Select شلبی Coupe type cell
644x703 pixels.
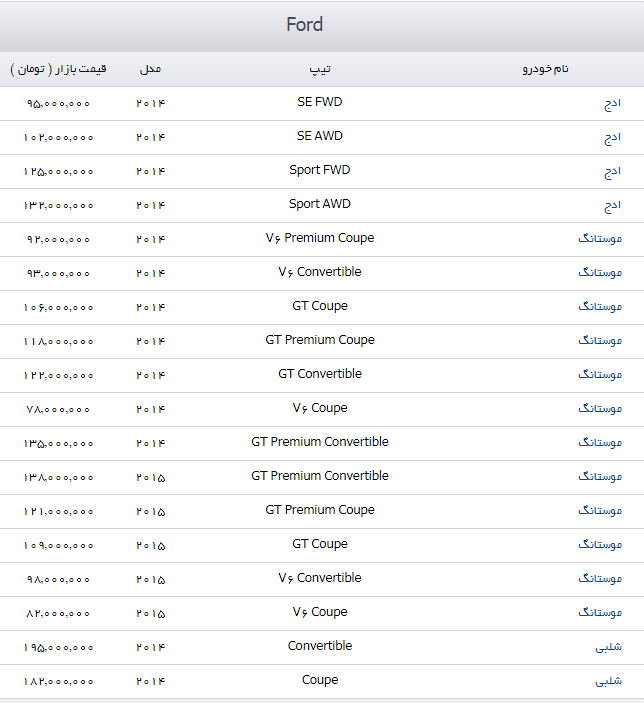point(320,681)
